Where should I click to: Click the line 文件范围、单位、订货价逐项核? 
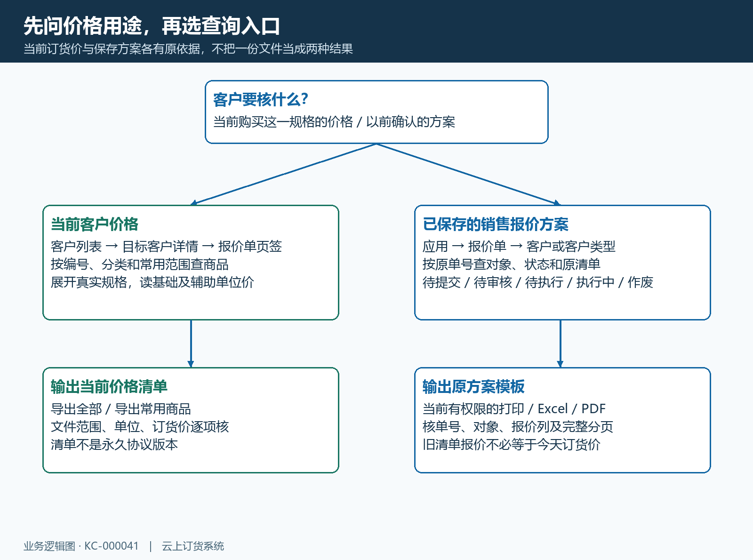click(x=140, y=427)
